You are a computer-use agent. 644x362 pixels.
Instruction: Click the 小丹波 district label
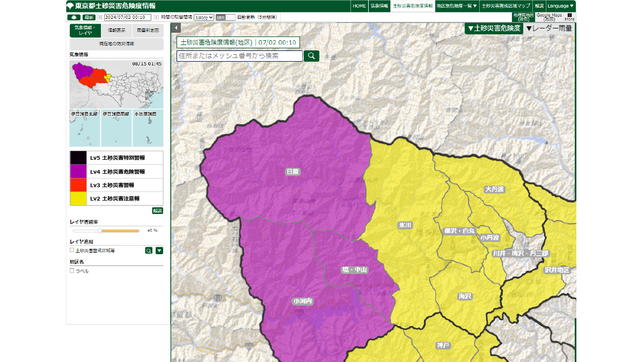[x=490, y=238]
